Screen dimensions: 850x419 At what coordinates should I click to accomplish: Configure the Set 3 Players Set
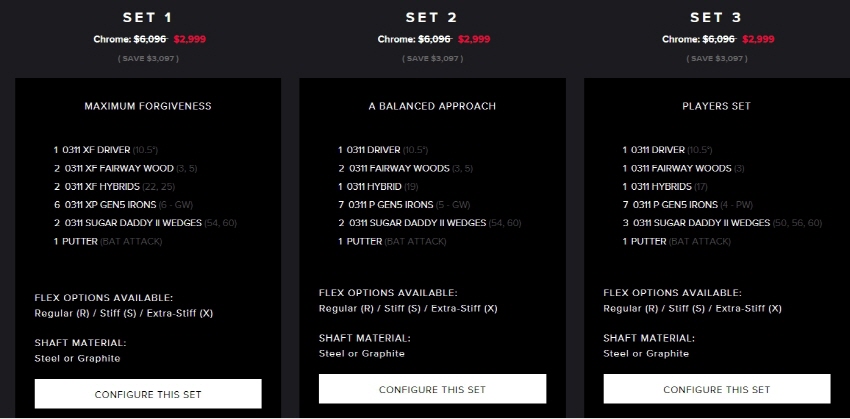[717, 389]
